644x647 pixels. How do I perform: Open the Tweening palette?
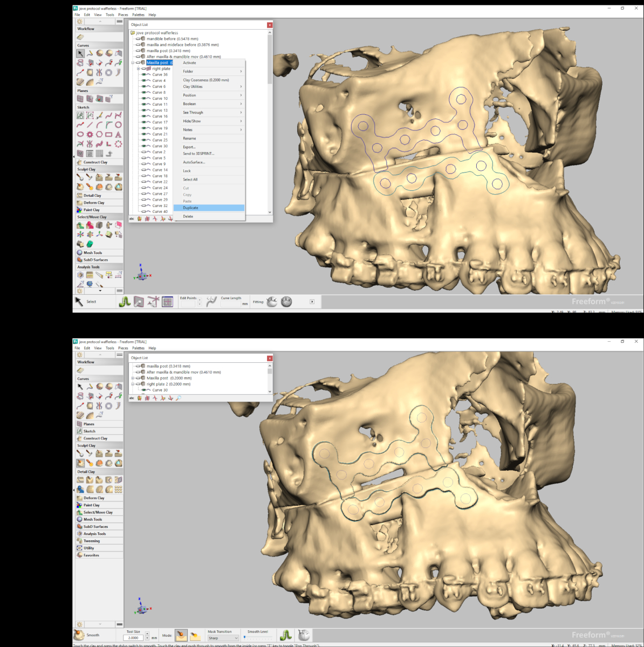tap(92, 541)
